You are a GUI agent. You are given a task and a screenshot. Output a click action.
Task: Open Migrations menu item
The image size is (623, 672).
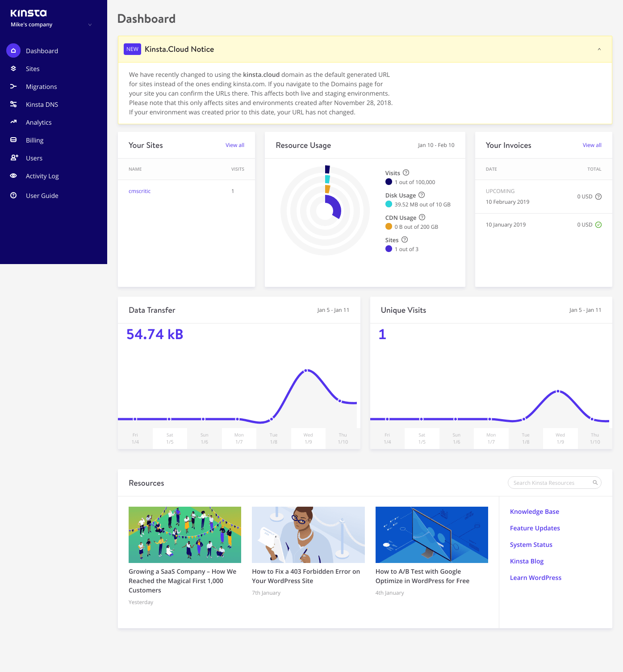[x=42, y=87]
